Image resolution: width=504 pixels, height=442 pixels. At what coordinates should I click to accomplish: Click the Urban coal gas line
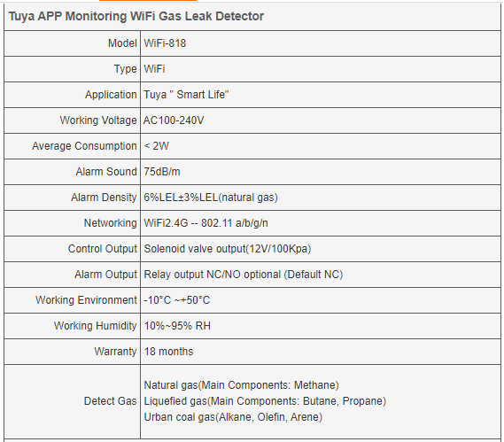click(x=233, y=417)
